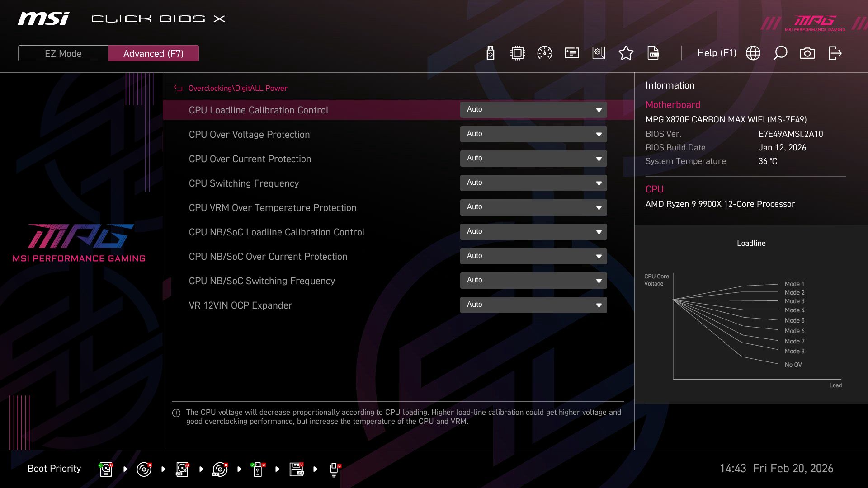
Task: Click the Mode 1 loadline curve label
Action: coord(794,283)
